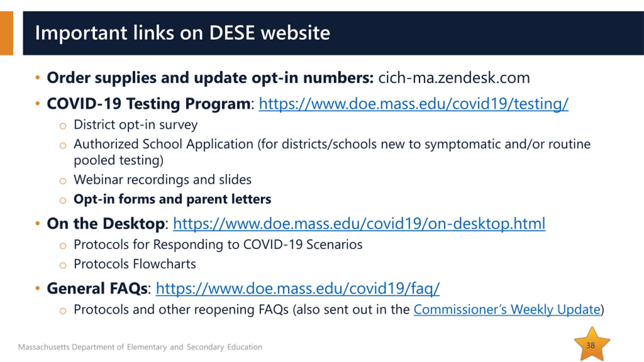This screenshot has width=644, height=362.
Task: Click "Protocols for Responding to COVID-19 Scenarios"
Action: point(218,245)
